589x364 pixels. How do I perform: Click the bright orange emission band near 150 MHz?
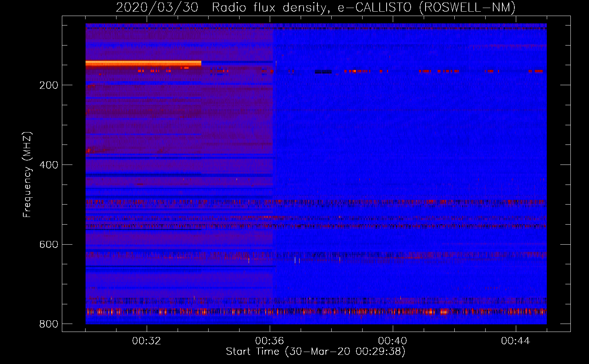pyautogui.click(x=143, y=63)
